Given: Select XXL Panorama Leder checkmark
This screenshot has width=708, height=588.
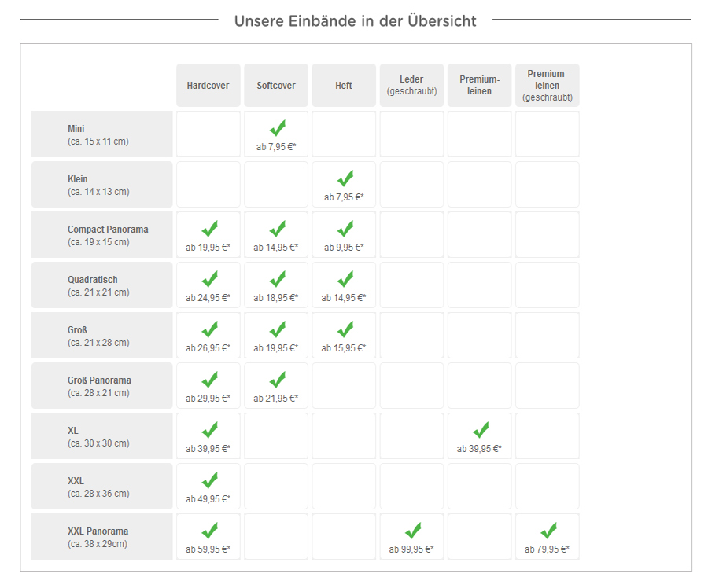Looking at the screenshot, I should pos(412,531).
